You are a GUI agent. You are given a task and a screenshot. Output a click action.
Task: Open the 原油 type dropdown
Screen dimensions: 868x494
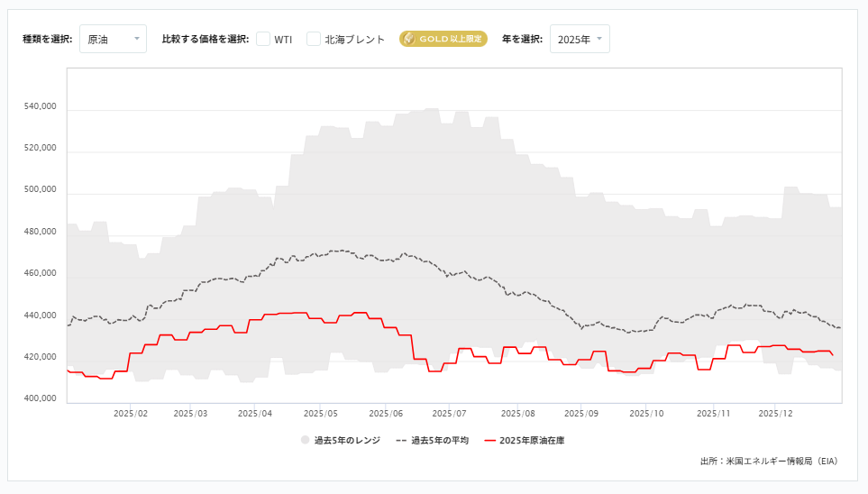[x=113, y=39]
